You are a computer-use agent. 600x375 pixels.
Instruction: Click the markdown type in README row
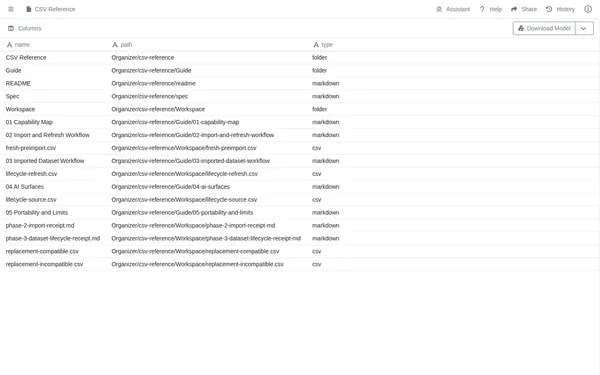[326, 83]
